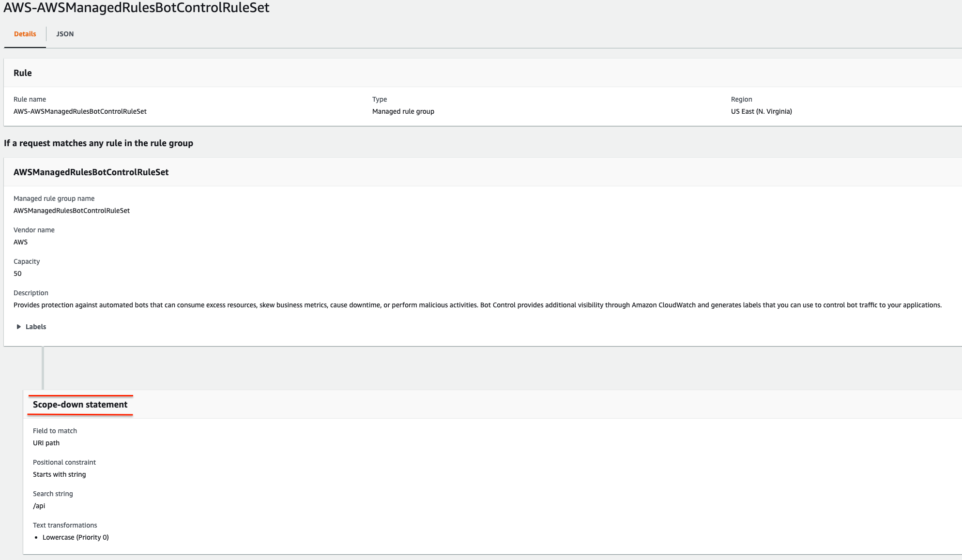Select the Details tab
Image resolution: width=962 pixels, height=560 pixels.
click(x=25, y=34)
